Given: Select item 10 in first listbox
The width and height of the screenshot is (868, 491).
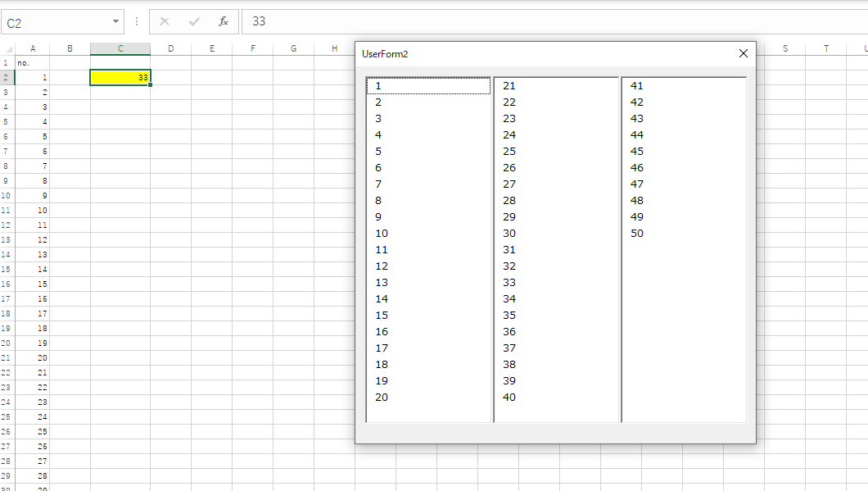Looking at the screenshot, I should click(428, 234).
